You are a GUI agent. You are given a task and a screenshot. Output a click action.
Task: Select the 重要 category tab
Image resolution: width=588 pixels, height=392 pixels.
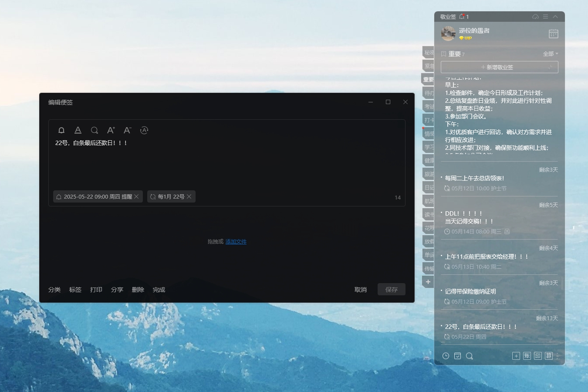(x=428, y=79)
